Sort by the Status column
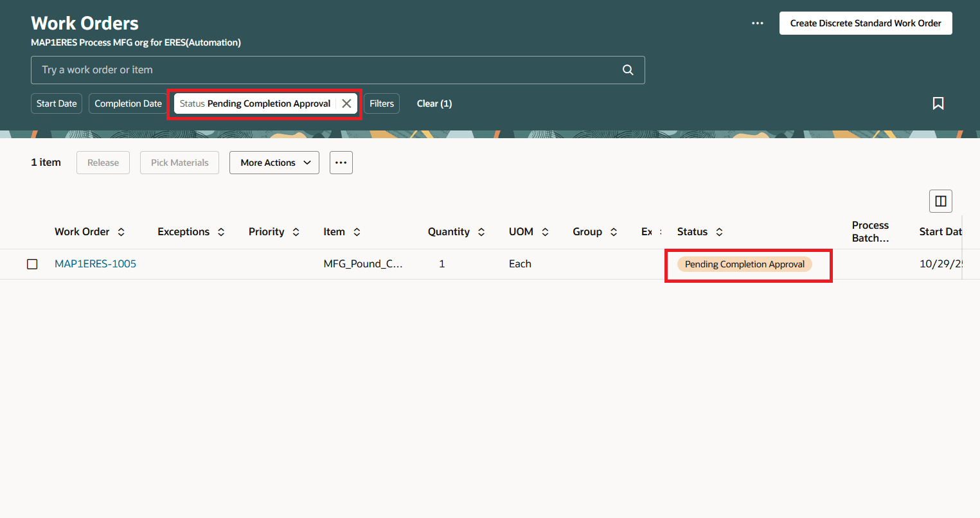Viewport: 980px width, 518px height. point(719,232)
